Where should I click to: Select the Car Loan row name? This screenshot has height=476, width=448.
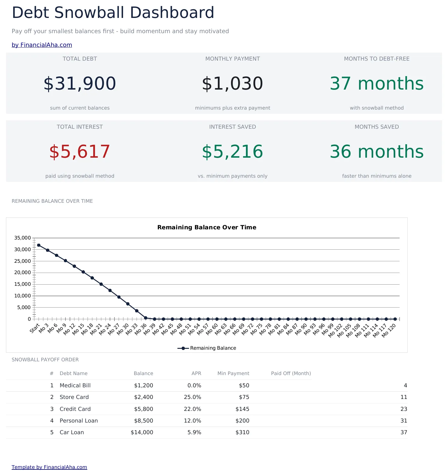click(x=72, y=432)
